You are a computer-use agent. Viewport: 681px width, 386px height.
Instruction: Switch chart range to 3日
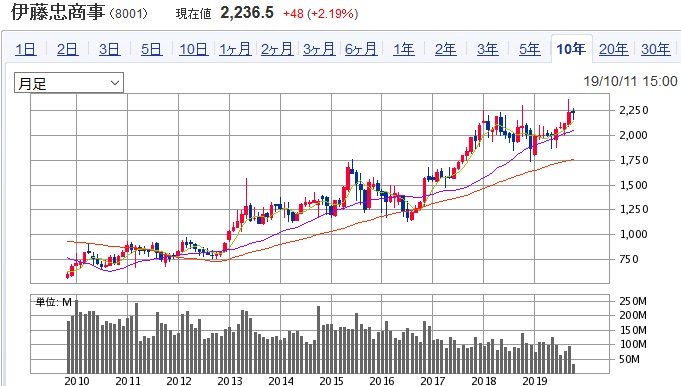coord(109,49)
